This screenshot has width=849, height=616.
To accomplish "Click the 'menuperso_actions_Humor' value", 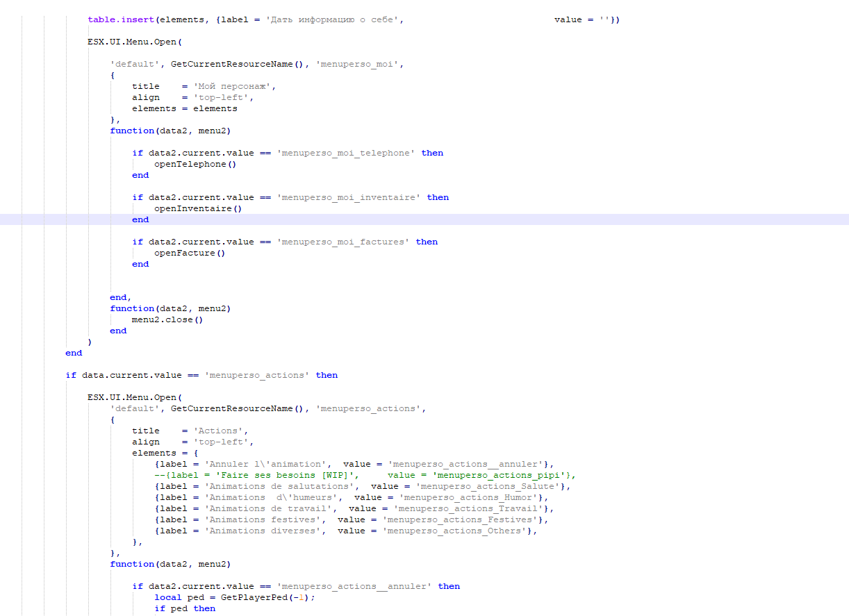I will 468,497.
